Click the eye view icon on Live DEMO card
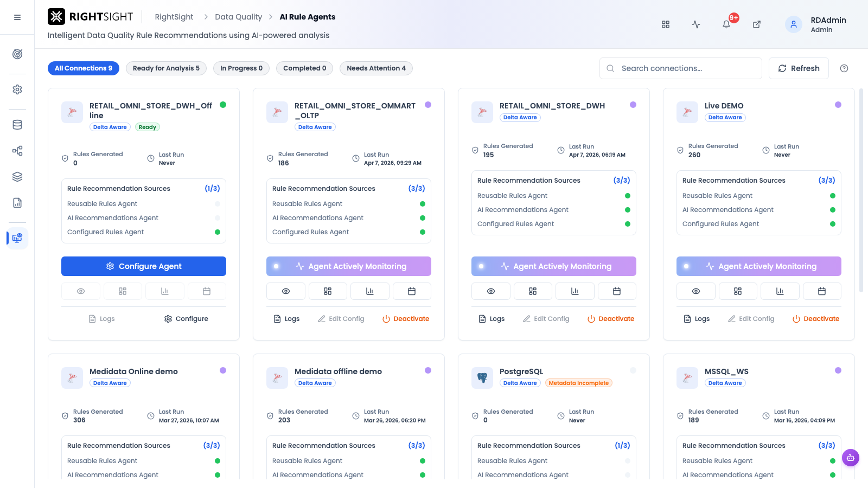 point(696,291)
